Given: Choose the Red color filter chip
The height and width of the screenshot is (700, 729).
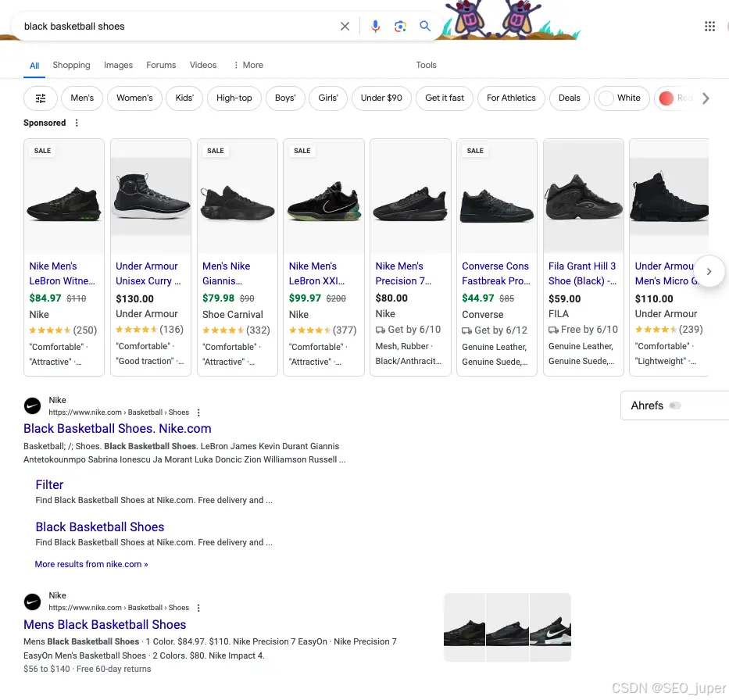Looking at the screenshot, I should tap(675, 98).
